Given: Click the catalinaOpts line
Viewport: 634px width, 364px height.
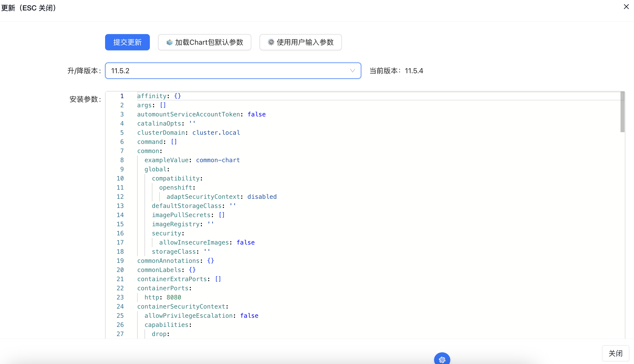Looking at the screenshot, I should point(166,124).
